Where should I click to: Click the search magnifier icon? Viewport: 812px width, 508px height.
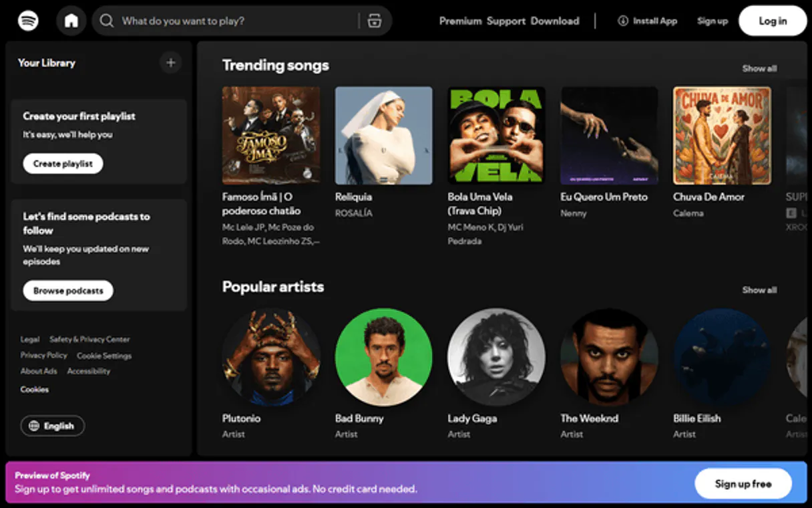click(x=106, y=21)
